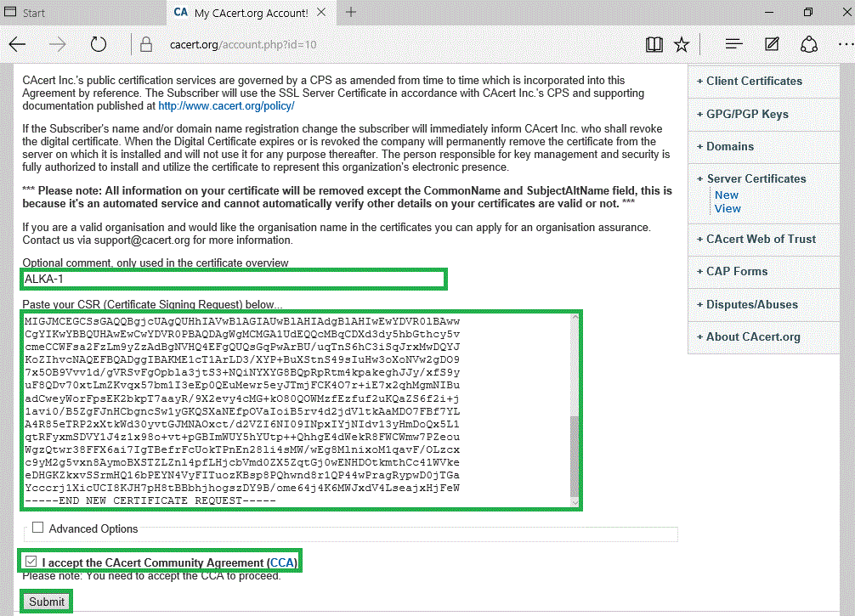This screenshot has width=855, height=616.
Task: Open new tab with plus icon
Action: click(351, 13)
